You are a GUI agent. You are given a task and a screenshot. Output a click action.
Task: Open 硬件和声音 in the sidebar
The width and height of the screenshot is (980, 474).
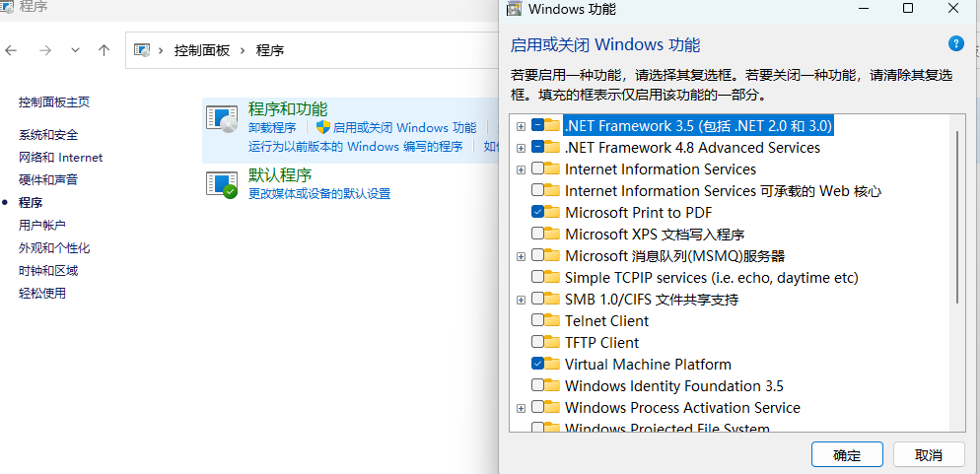(x=48, y=180)
